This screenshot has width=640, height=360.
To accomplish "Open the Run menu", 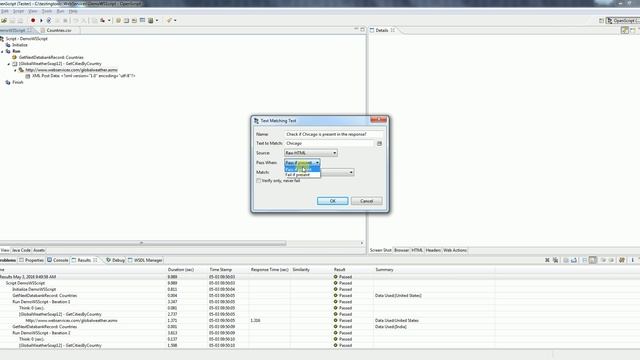I will click(x=60, y=11).
